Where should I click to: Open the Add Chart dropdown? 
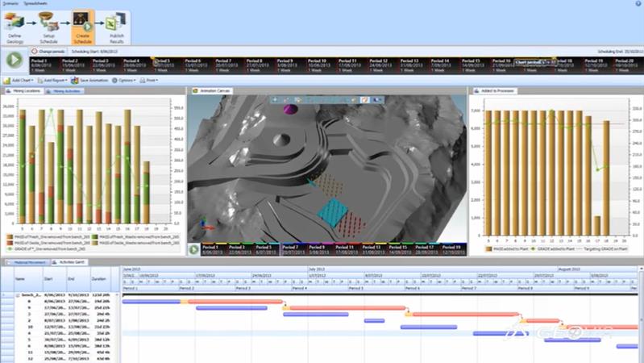pyautogui.click(x=19, y=80)
